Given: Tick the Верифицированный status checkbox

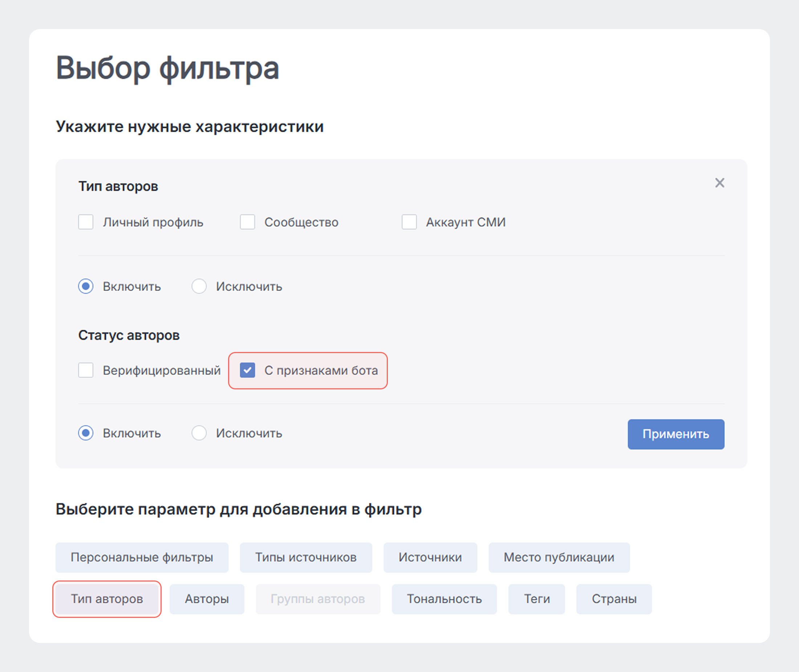Looking at the screenshot, I should (x=86, y=370).
